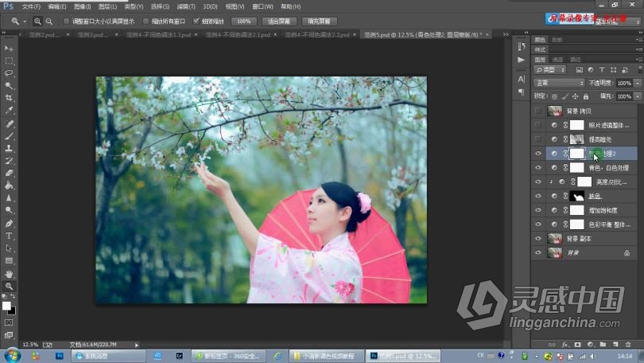This screenshot has height=363, width=644.
Task: Click the foreground color swatch
Action: (x=6, y=306)
